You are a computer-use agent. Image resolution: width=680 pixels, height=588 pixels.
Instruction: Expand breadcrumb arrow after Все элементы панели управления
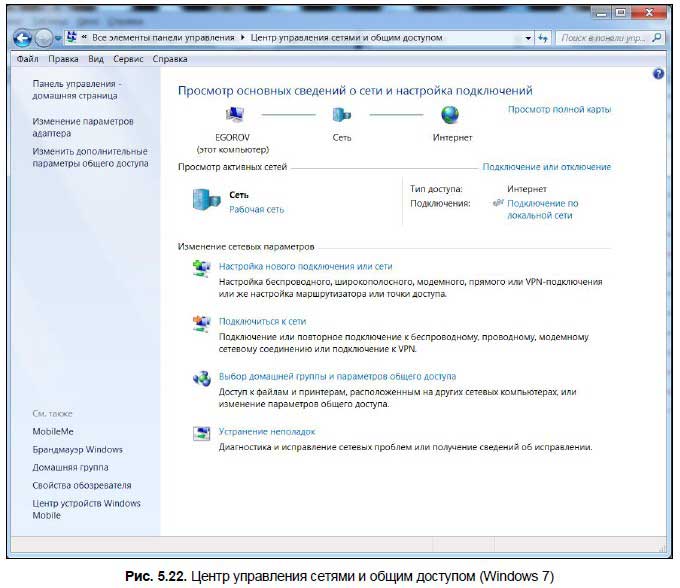tap(242, 38)
